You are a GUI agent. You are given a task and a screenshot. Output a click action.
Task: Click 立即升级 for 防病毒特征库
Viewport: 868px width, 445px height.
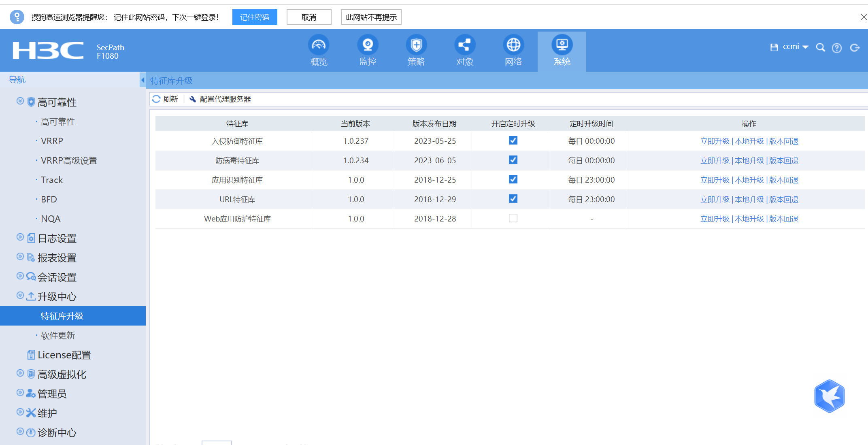(x=715, y=161)
